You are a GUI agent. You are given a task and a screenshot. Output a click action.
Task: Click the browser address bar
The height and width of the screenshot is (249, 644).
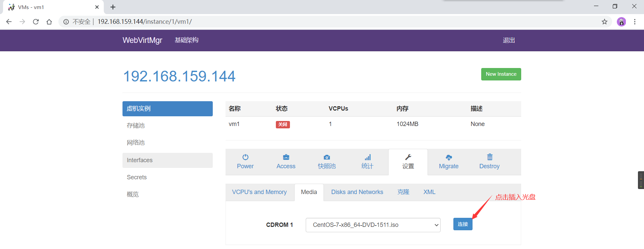pyautogui.click(x=336, y=22)
